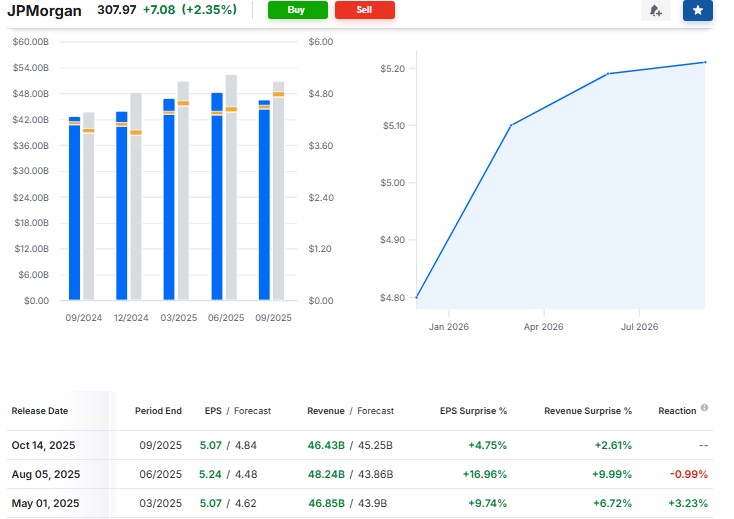Click the stock price 307.97
The image size is (734, 519).
tap(117, 10)
